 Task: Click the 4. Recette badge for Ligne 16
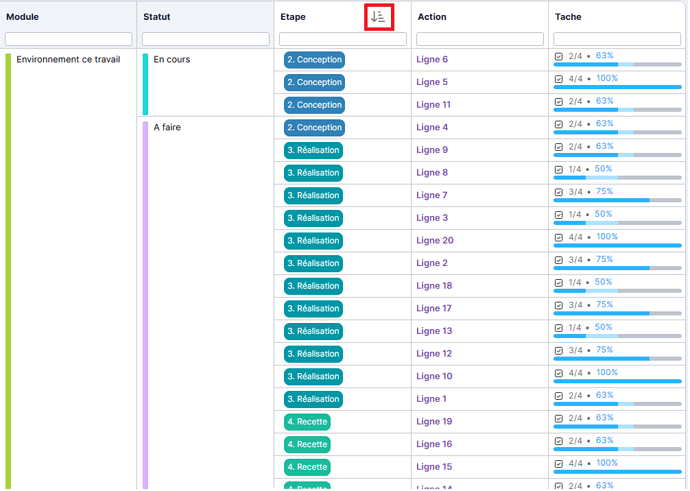[x=307, y=444]
